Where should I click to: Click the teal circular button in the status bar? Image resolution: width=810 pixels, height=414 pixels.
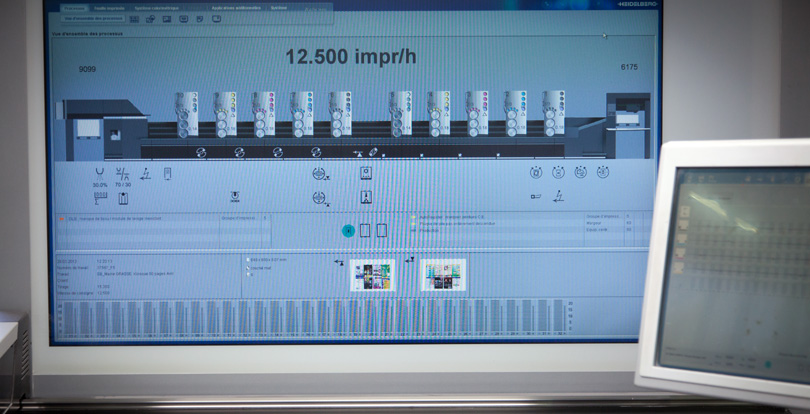348,231
